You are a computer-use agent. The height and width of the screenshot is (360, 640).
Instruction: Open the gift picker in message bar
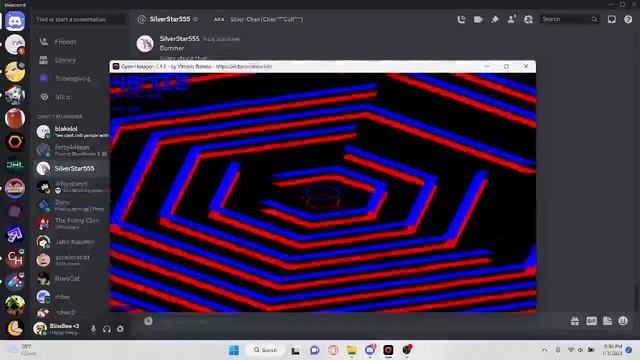click(x=575, y=321)
